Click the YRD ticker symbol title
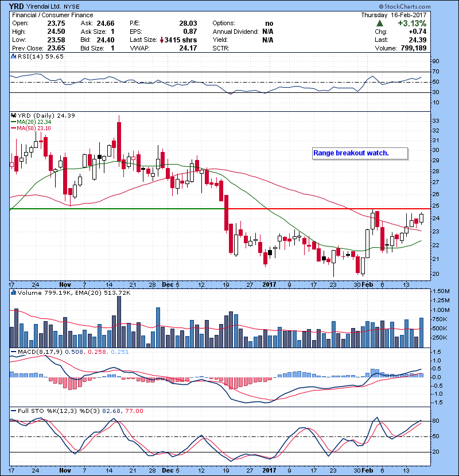 click(x=17, y=6)
